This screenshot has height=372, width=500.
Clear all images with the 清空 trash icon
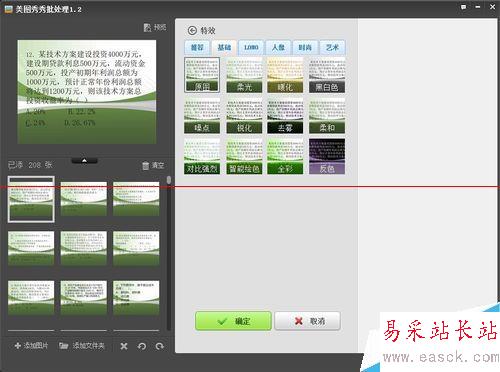point(153,165)
